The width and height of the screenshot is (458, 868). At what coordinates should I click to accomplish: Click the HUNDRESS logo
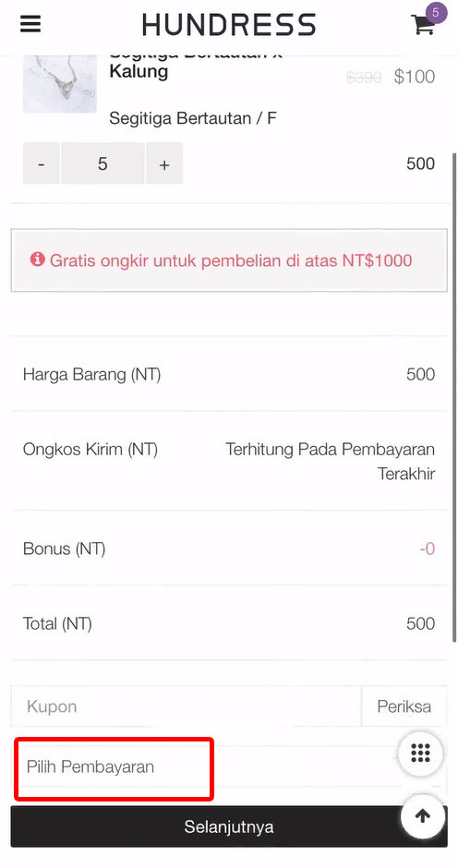pos(229,25)
